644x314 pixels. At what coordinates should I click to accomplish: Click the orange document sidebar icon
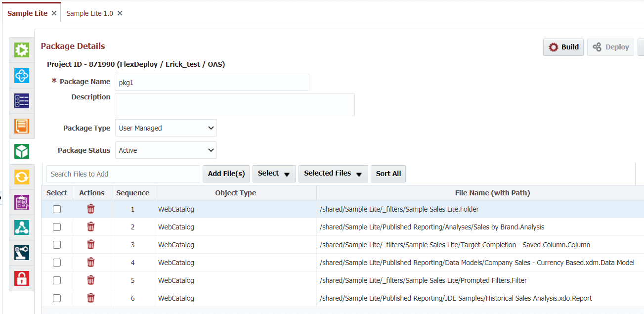click(x=22, y=126)
